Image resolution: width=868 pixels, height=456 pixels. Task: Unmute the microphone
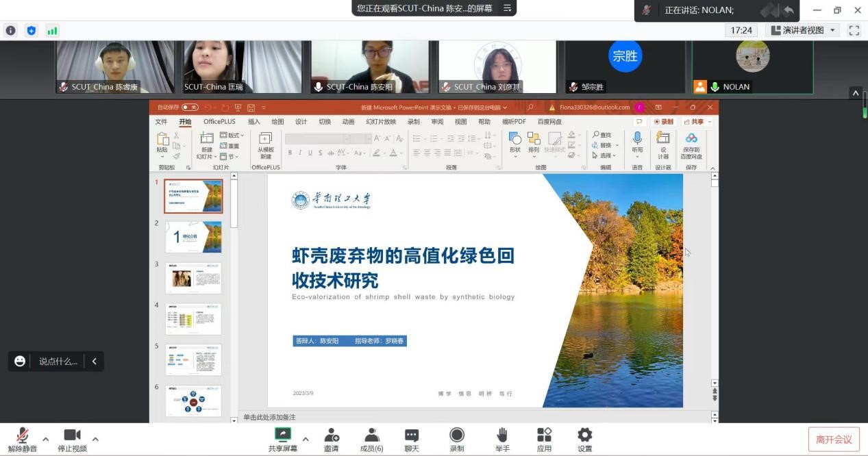23,435
